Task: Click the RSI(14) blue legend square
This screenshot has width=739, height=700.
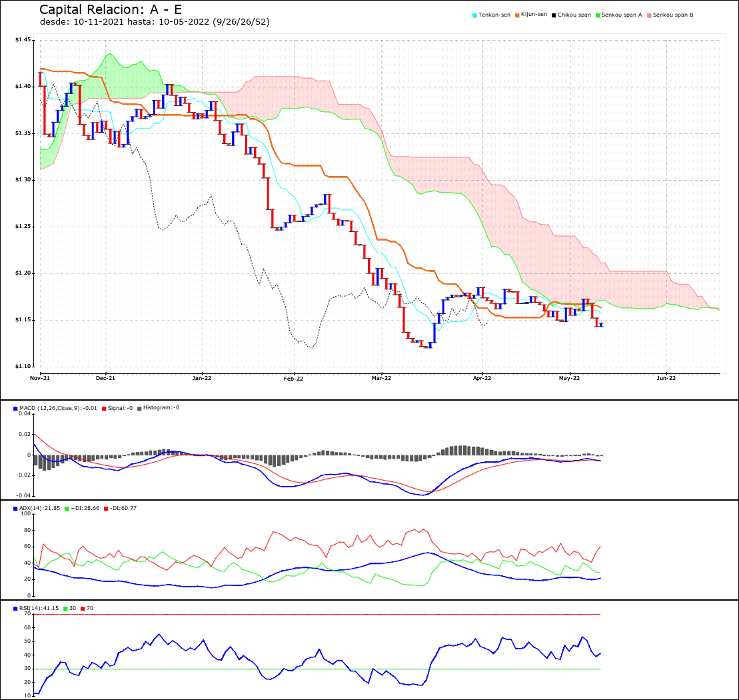Action: (x=15, y=609)
